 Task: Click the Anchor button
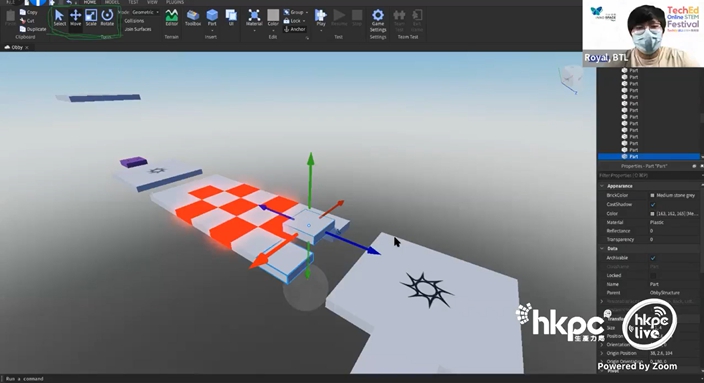point(295,29)
